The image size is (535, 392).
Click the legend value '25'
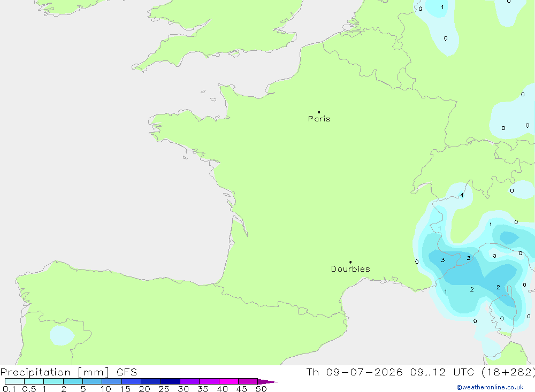164,389
